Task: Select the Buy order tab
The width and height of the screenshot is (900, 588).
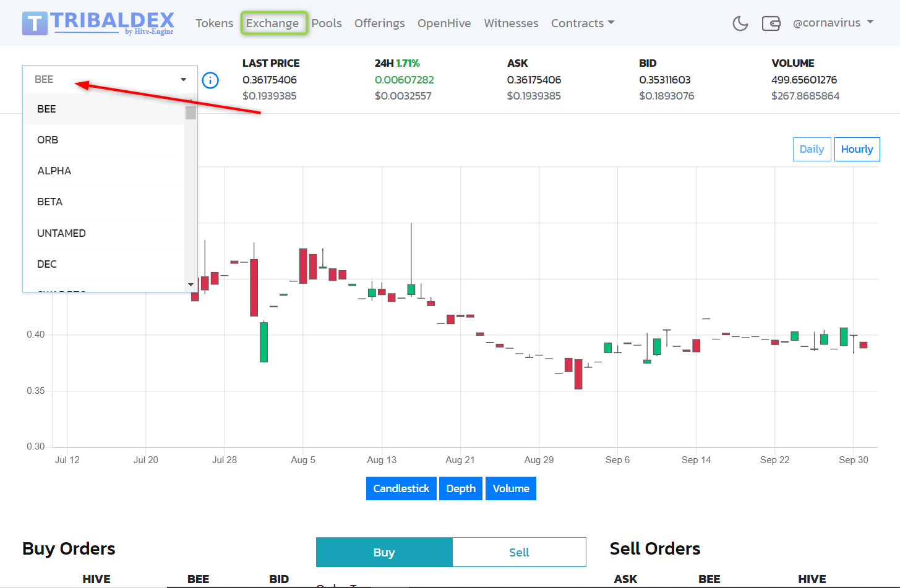Action: (x=384, y=552)
